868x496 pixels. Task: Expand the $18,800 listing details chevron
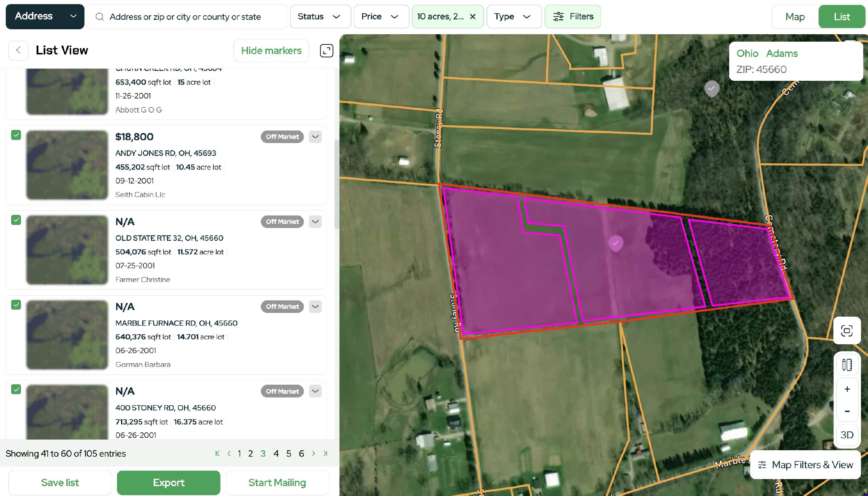tap(315, 137)
